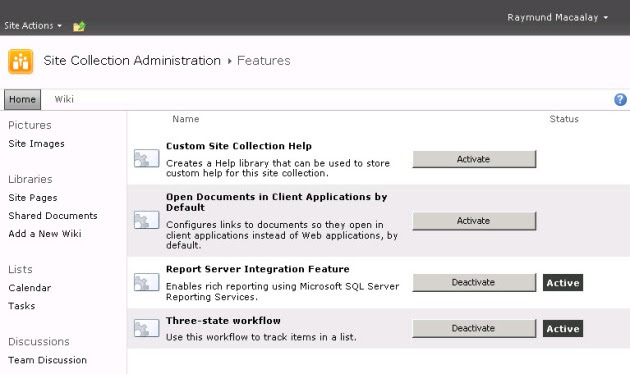Expand the Raymund Macaalay user menu
The image size is (630, 374).
(557, 17)
